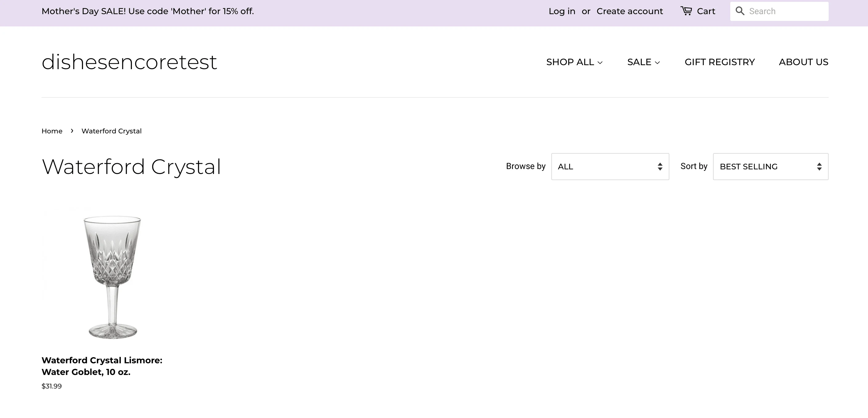This screenshot has height=418, width=868.
Task: Open the Sort by BEST SELLING dropdown
Action: (771, 166)
